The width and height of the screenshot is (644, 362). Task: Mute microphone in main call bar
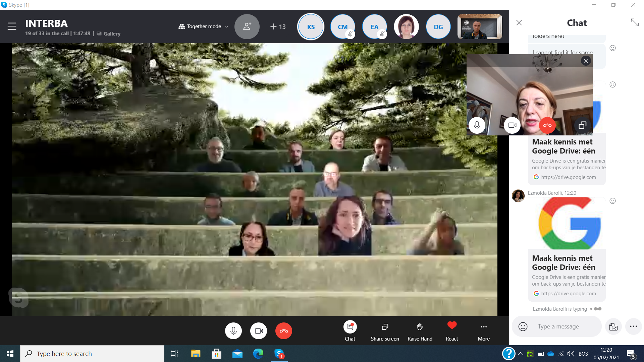233,331
